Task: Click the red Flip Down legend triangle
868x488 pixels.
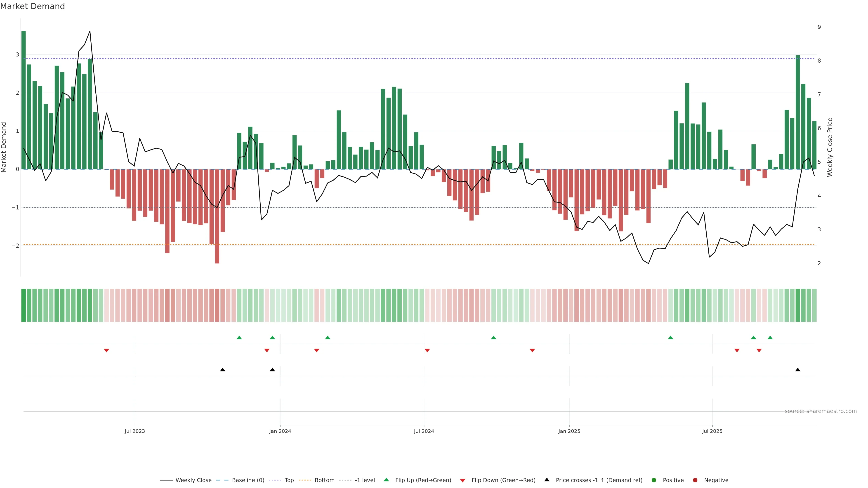Action: pos(462,480)
